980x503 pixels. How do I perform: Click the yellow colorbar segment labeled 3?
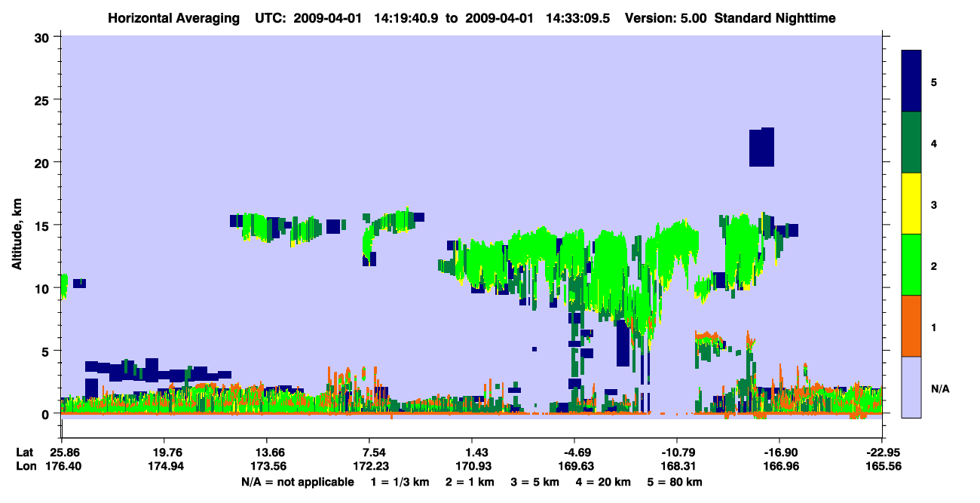[x=911, y=204]
